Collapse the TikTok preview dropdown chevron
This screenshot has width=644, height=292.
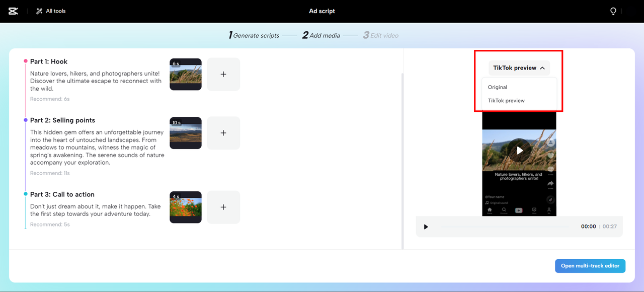click(x=542, y=67)
